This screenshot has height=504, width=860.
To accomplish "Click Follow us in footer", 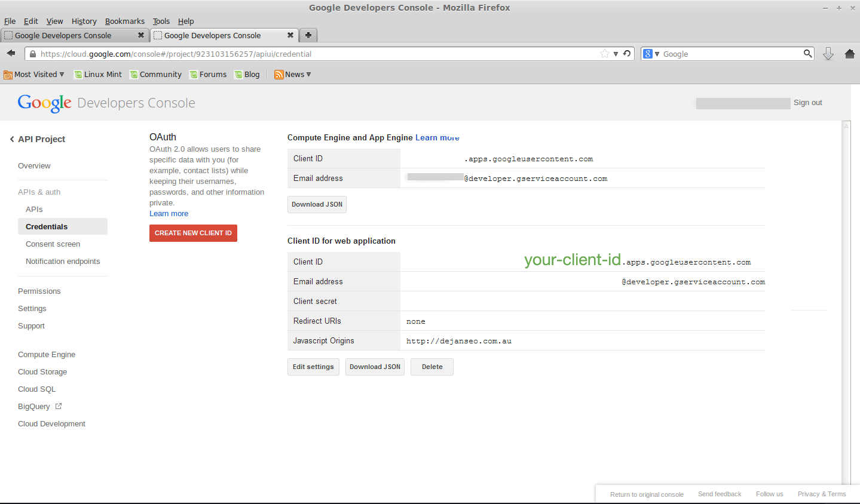I will (769, 494).
